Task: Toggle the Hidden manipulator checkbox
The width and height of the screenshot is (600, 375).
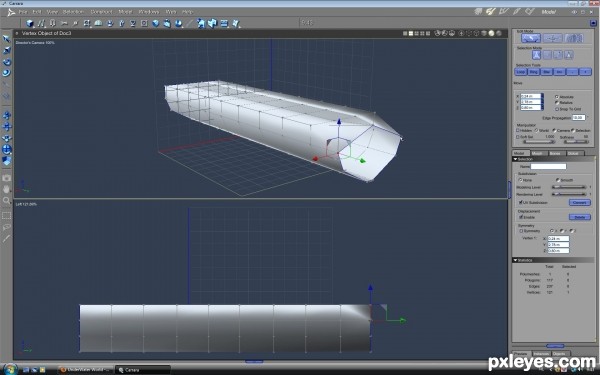Action: pyautogui.click(x=518, y=130)
